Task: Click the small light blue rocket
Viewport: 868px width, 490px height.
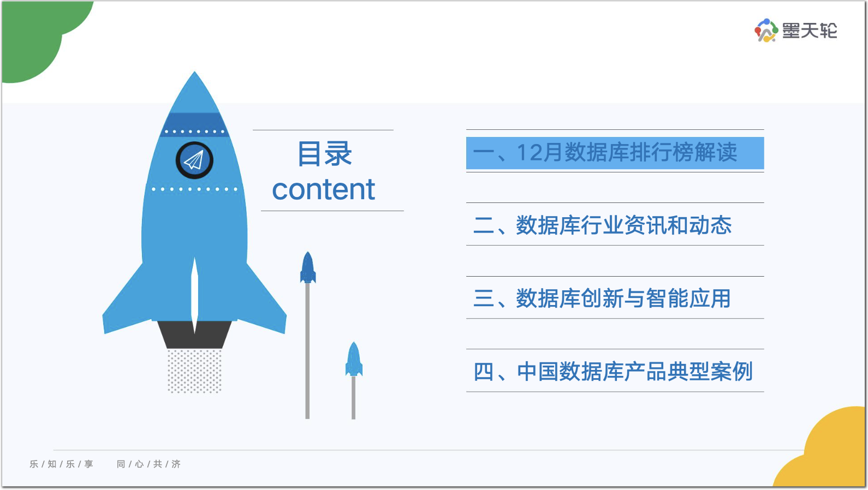Action: [354, 359]
